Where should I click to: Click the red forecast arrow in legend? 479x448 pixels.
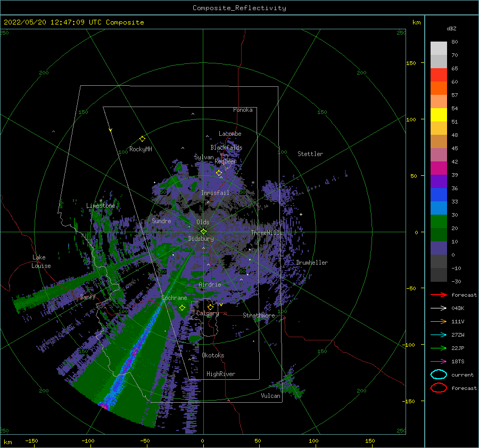click(439, 295)
